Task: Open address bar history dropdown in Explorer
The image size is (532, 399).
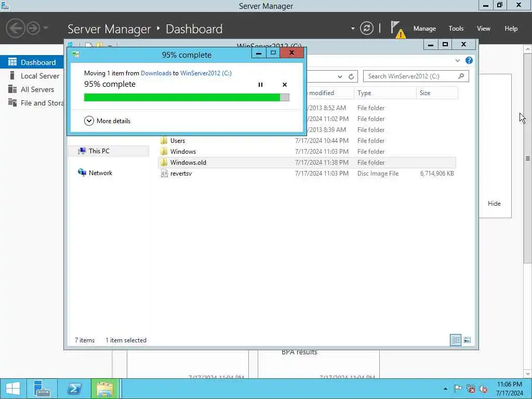Action: [340, 77]
